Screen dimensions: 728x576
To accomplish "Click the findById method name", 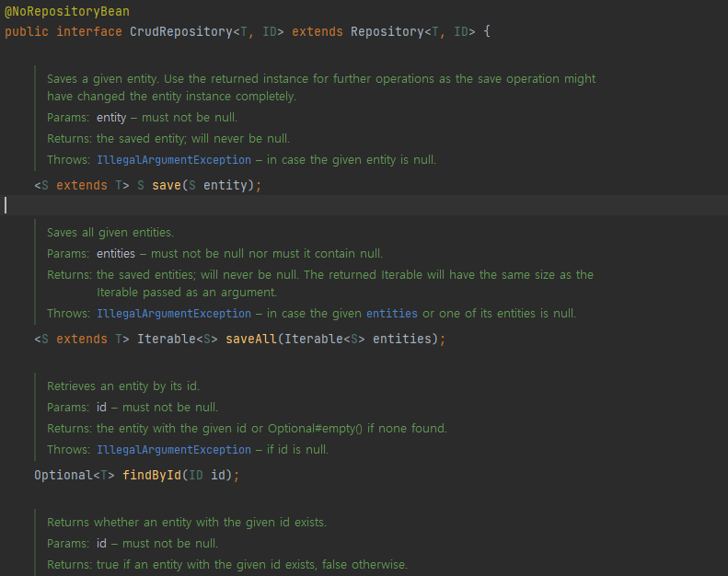I will point(151,476).
